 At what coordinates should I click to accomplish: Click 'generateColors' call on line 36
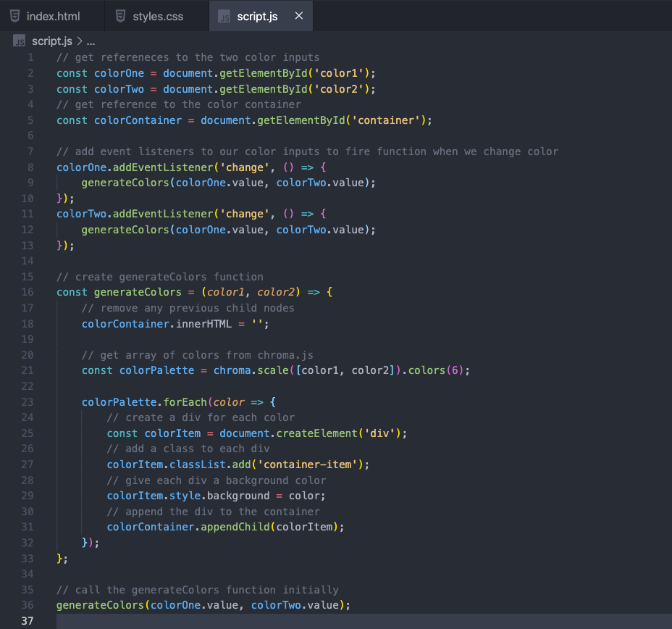101,605
